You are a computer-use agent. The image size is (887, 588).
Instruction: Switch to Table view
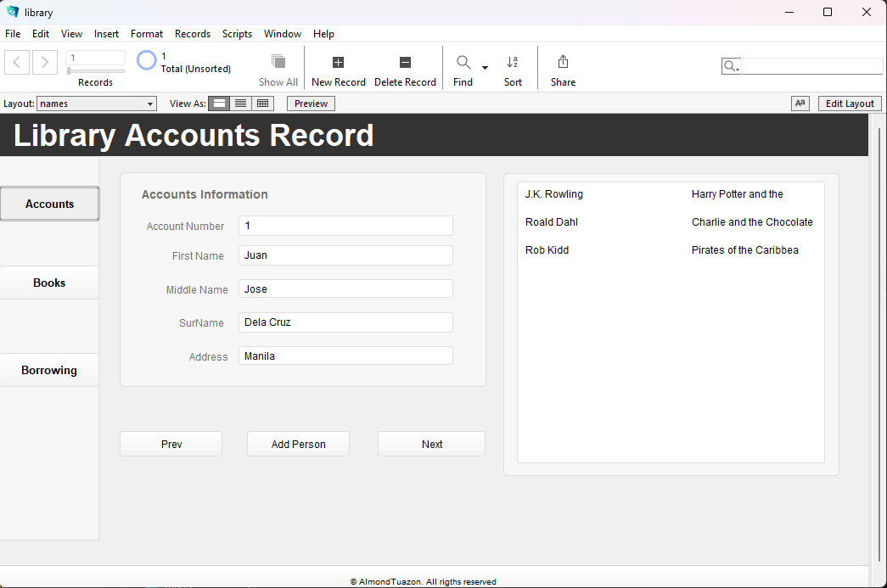point(262,104)
